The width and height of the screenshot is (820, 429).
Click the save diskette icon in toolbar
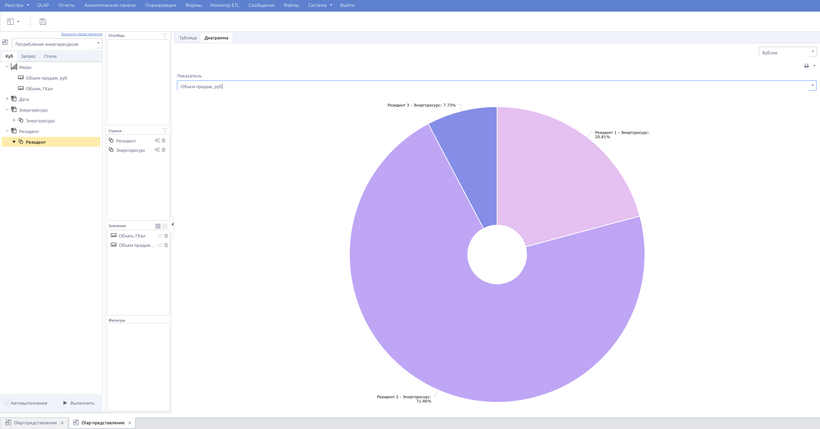[x=43, y=21]
